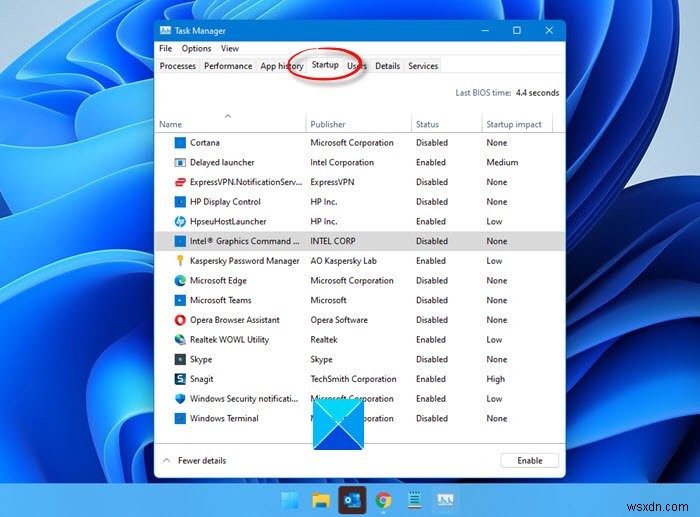
Task: Click the Microsoft Teams row icon
Action: click(x=180, y=300)
